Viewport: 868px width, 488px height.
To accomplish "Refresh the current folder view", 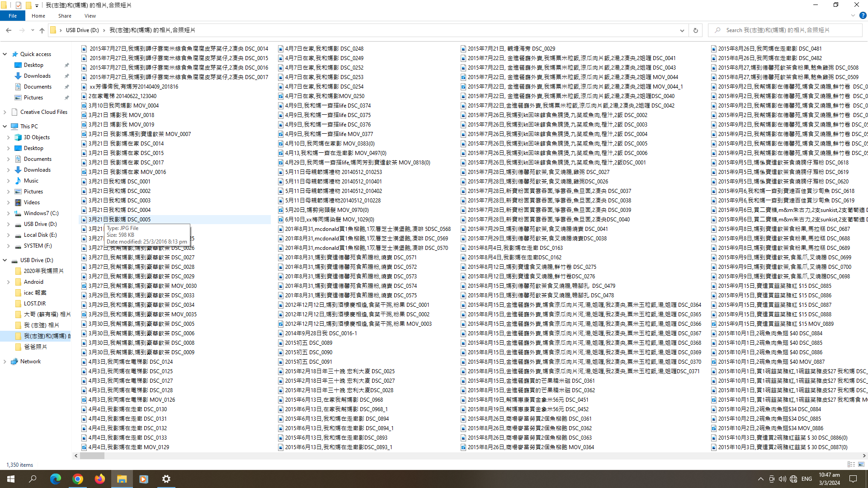I will [x=695, y=30].
